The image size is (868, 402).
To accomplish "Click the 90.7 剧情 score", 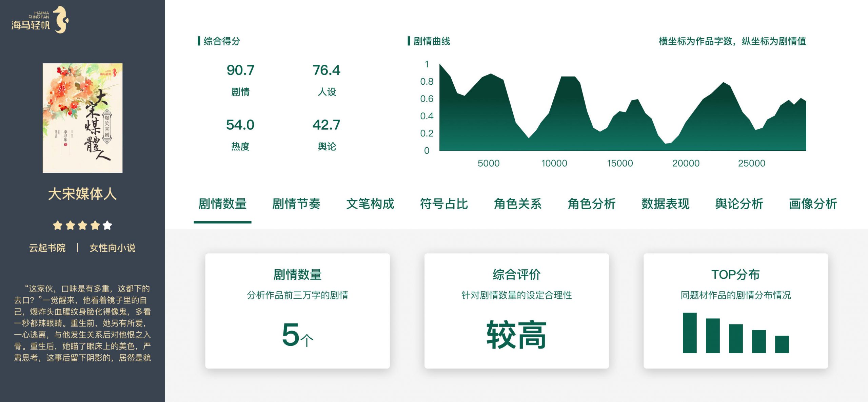I will pyautogui.click(x=240, y=70).
